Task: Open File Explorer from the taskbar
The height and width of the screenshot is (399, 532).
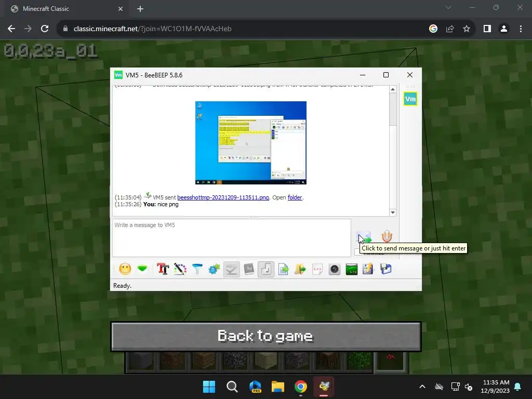Action: [x=278, y=387]
